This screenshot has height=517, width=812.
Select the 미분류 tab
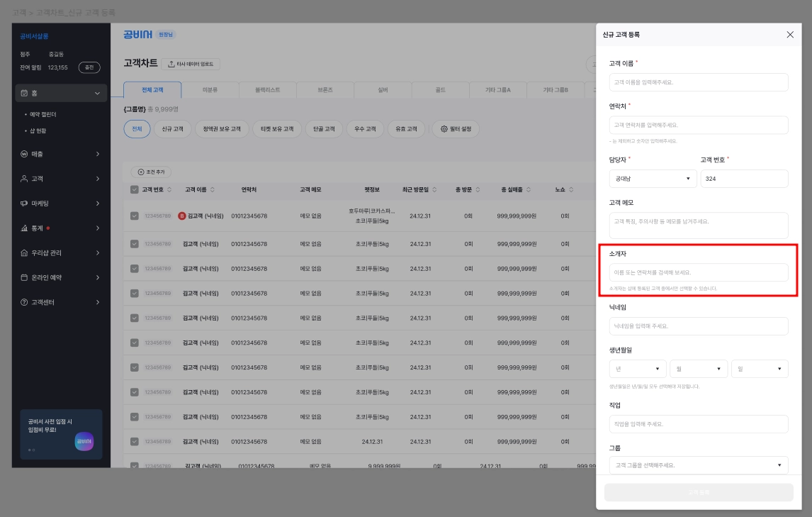coord(210,90)
